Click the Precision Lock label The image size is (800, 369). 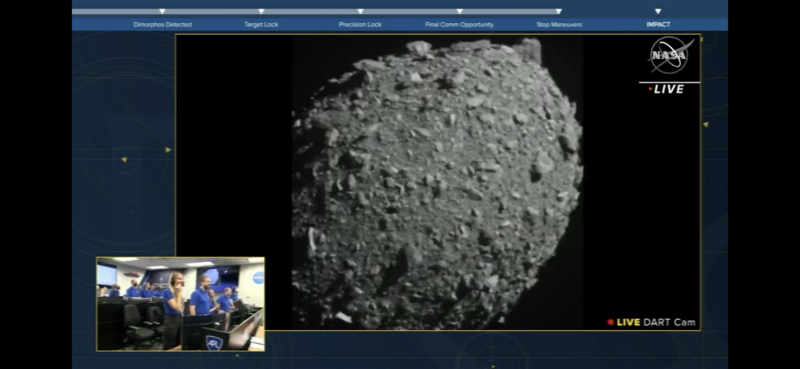[360, 24]
